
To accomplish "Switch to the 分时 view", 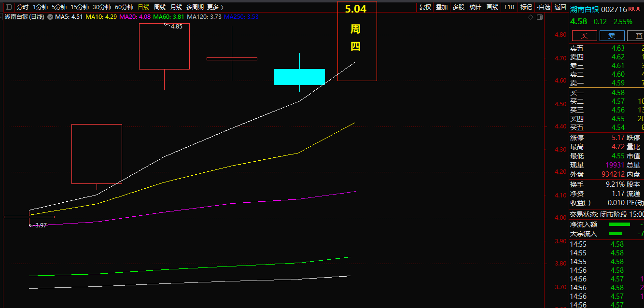I will pyautogui.click(x=23, y=7).
